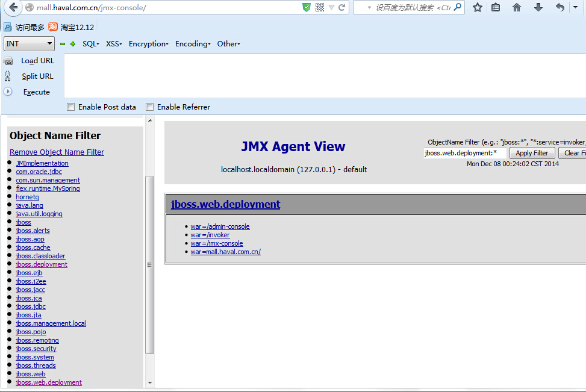586x392 pixels.
Task: Expand the address bar history dropdown arrow
Action: coord(331,7)
